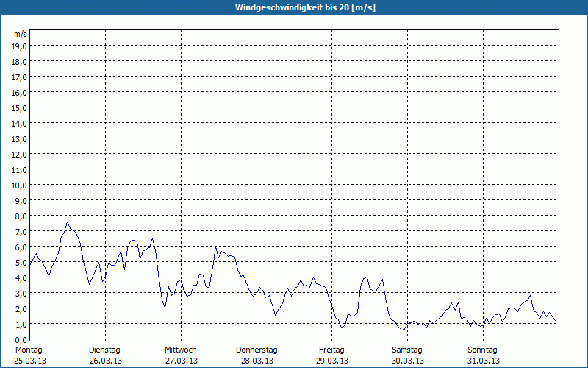Viewport: 588px width, 368px height.
Task: Click the '3,0' axis value
Action: 21,293
